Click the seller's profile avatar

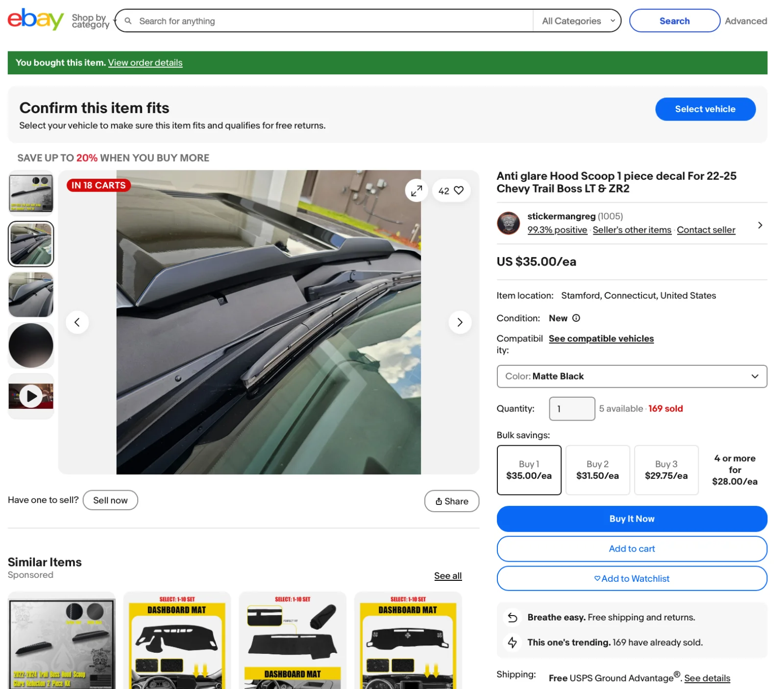[508, 223]
